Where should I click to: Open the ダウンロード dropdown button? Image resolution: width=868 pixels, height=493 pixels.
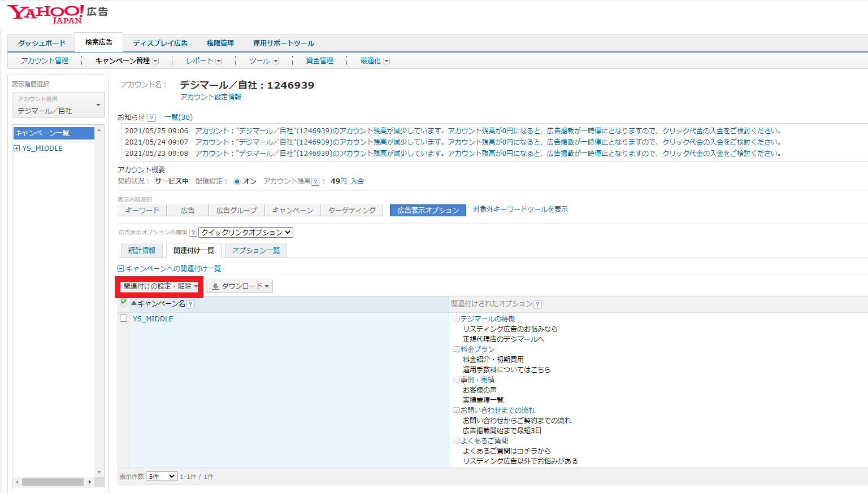[240, 286]
